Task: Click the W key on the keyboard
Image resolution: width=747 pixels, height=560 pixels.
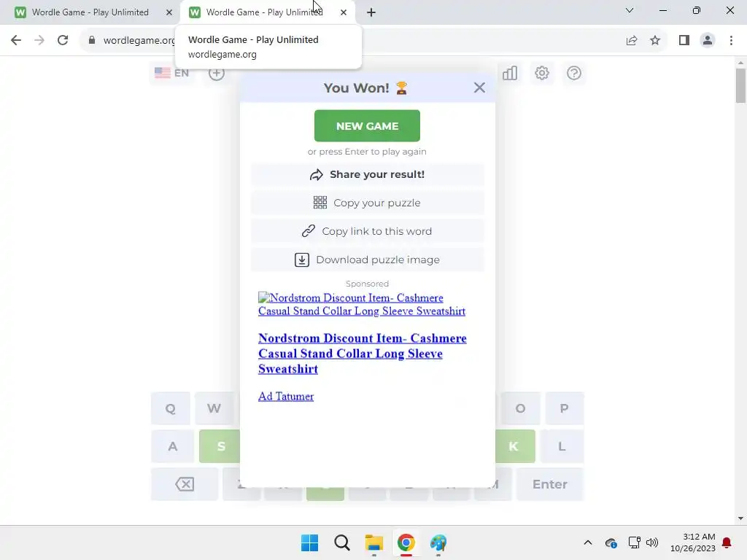Action: tap(214, 408)
